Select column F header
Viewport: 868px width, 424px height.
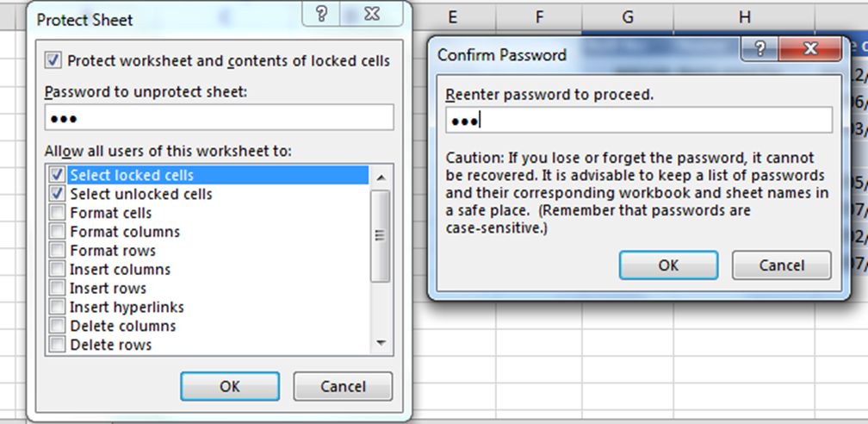click(539, 16)
